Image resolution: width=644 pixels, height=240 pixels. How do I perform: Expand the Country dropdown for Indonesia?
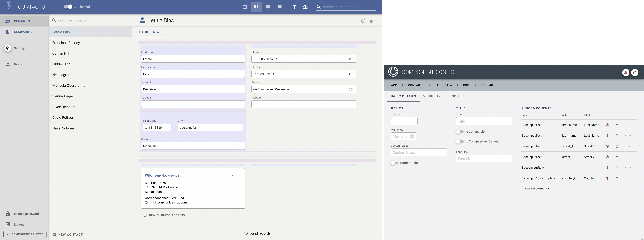tap(241, 146)
